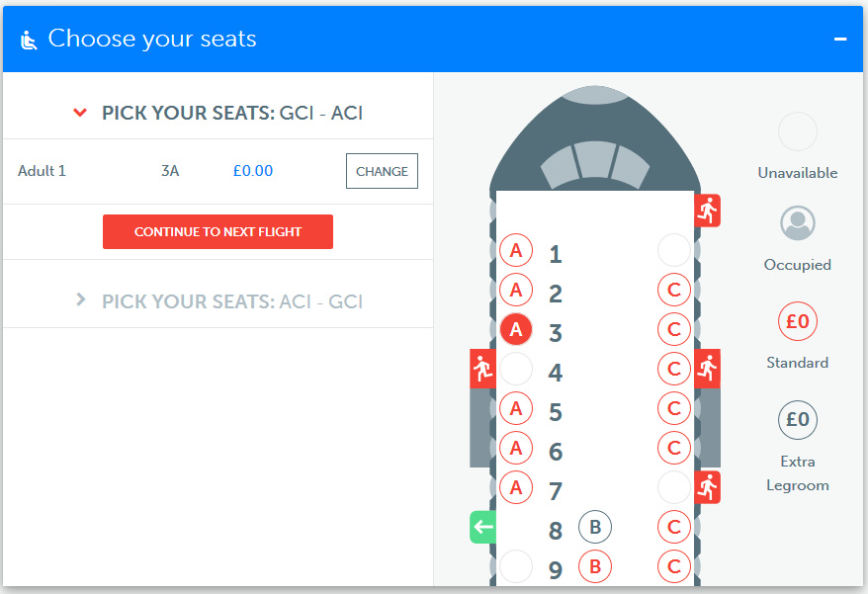Click the Extra Legroom £0 legend icon

pos(798,420)
